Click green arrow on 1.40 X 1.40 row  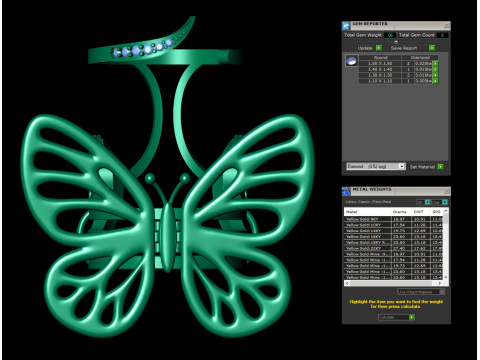(x=435, y=69)
